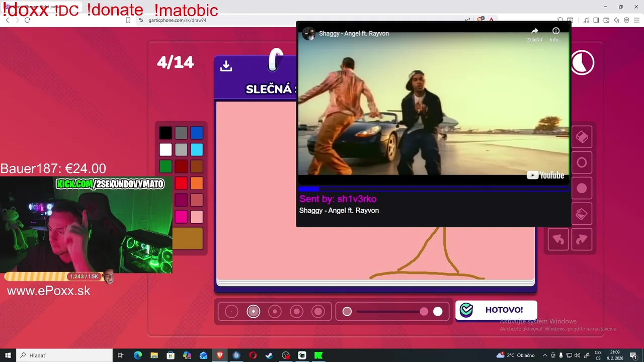This screenshot has height=362, width=644.
Task: Pick the orange color swatch
Action: (197, 183)
